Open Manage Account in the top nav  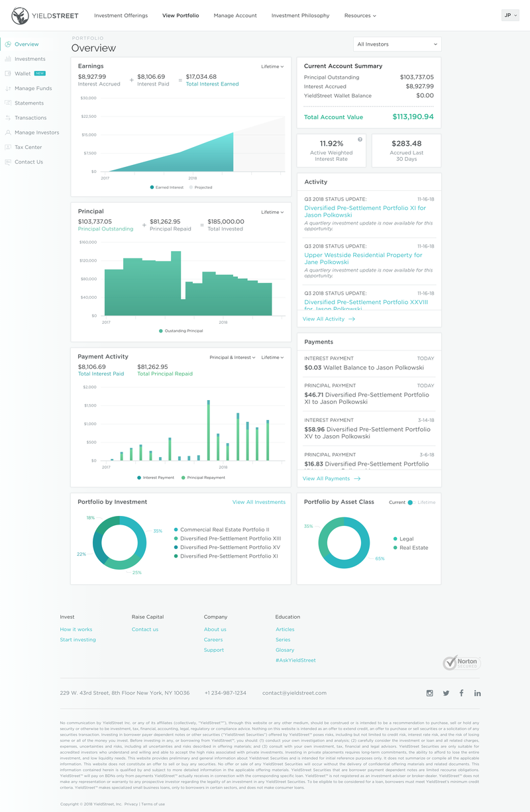tap(235, 15)
